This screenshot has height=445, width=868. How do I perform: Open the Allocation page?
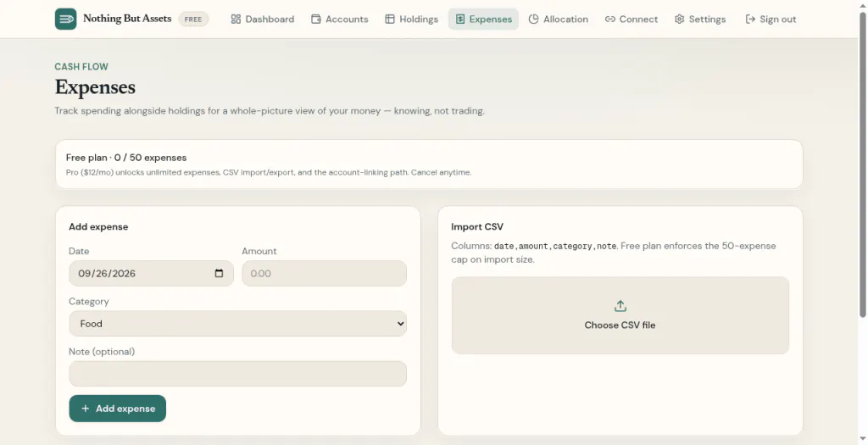click(x=558, y=19)
